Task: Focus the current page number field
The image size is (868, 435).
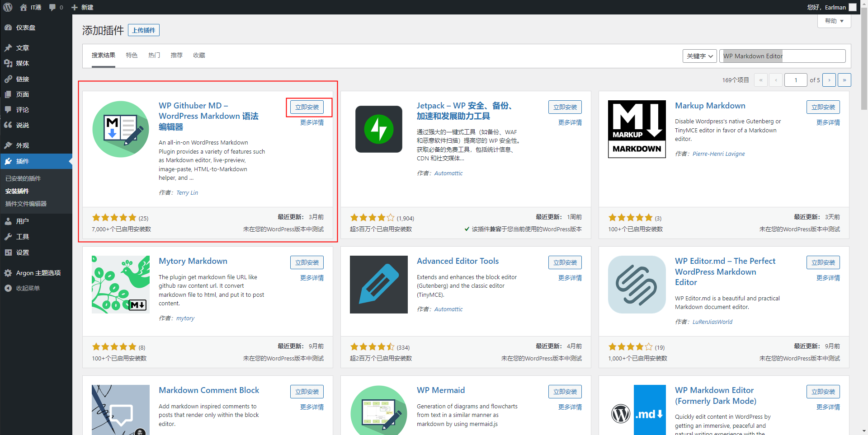Action: (796, 80)
